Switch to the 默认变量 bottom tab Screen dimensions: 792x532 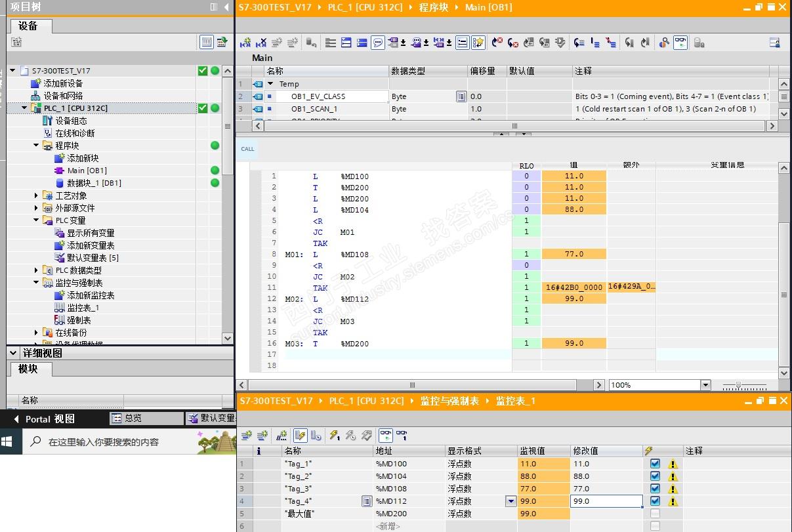coord(211,418)
